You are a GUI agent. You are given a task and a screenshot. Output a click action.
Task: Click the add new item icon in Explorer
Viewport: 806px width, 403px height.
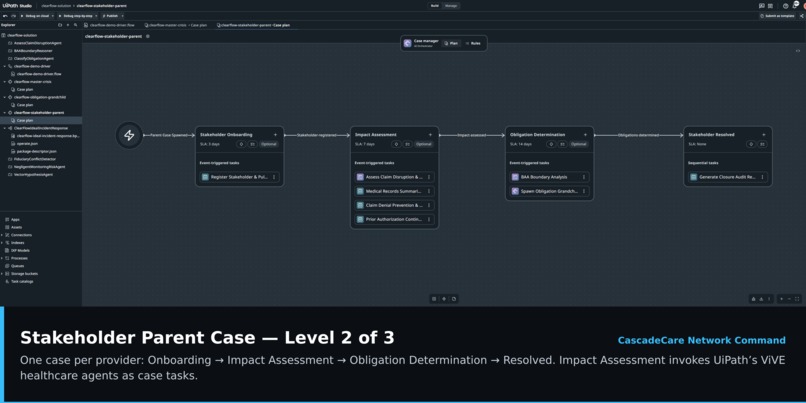[67, 25]
